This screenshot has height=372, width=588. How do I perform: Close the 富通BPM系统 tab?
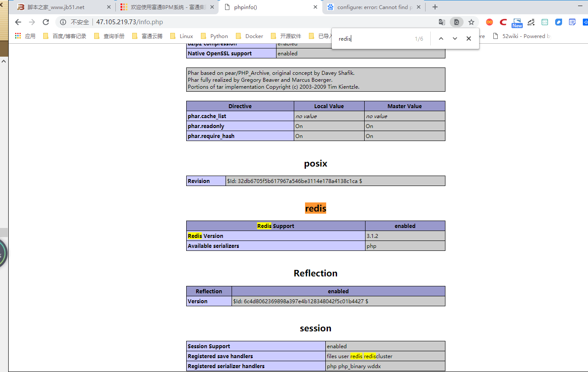[212, 7]
